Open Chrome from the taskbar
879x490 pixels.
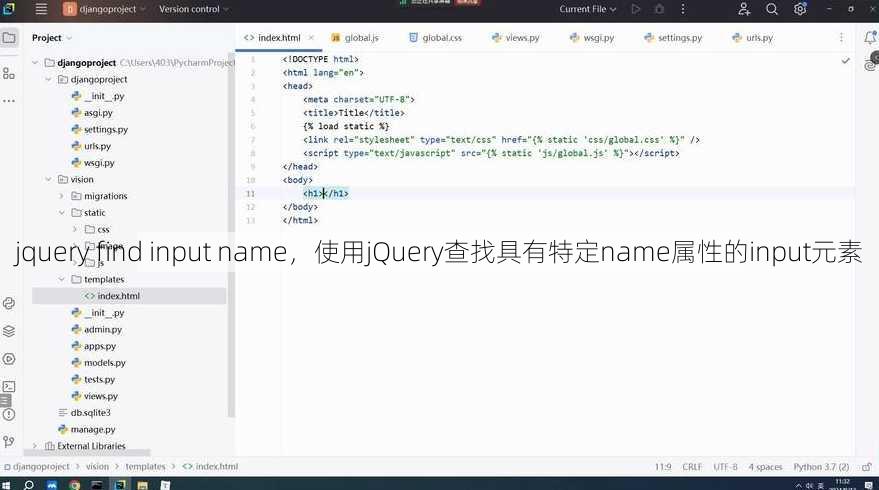click(75, 485)
